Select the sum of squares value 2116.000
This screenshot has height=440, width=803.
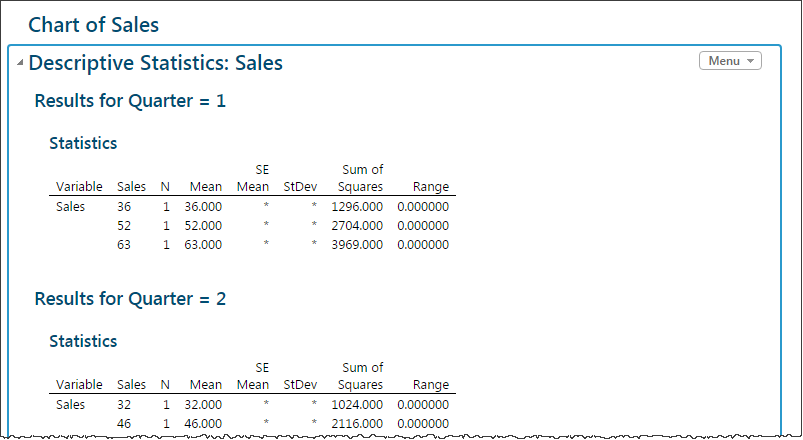point(357,424)
